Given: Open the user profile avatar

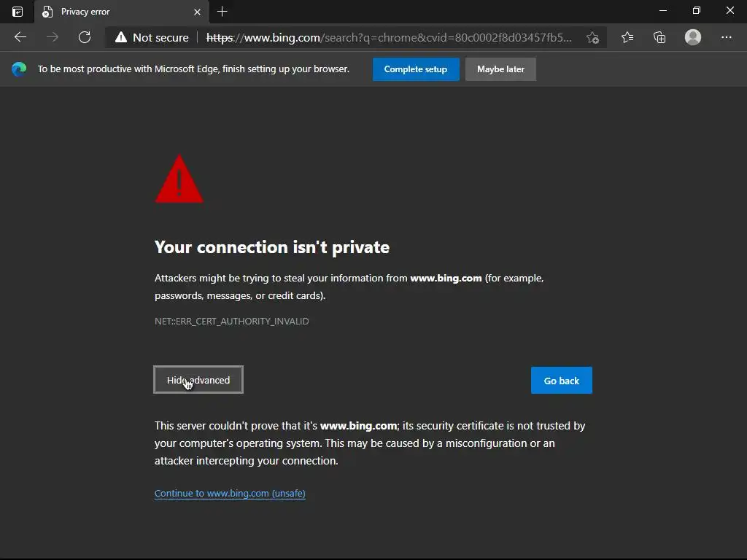Looking at the screenshot, I should point(693,37).
